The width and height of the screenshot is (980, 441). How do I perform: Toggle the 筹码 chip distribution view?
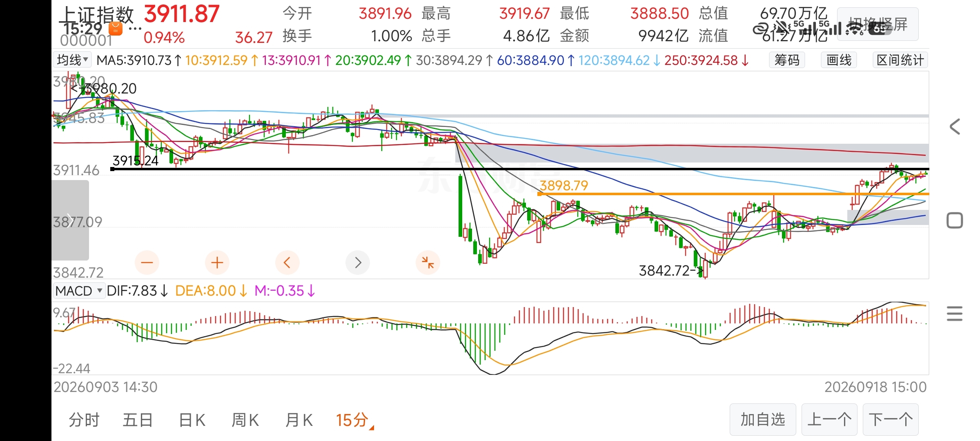point(787,60)
